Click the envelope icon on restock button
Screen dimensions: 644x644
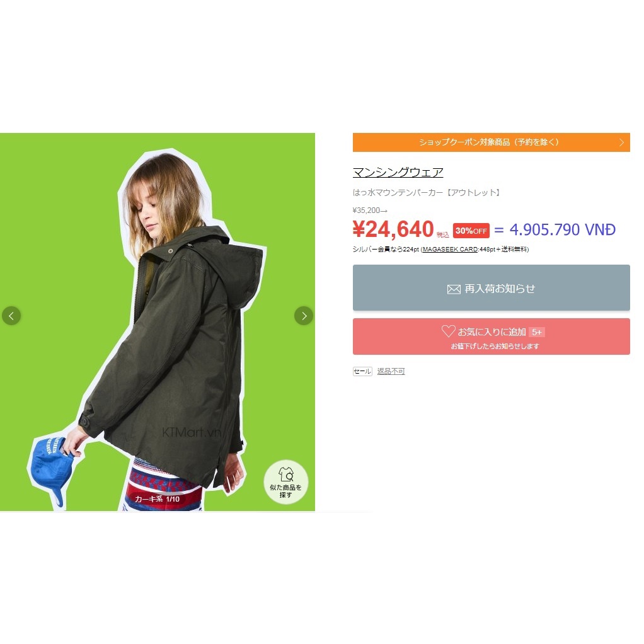pos(454,289)
